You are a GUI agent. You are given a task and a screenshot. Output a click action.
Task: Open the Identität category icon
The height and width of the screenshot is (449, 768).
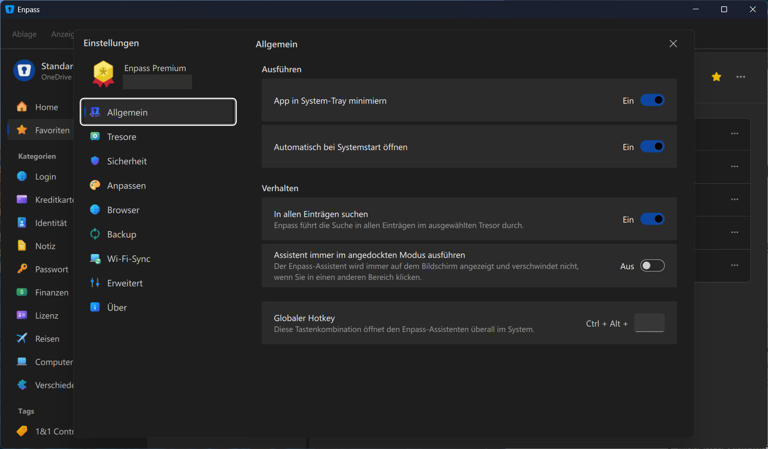point(22,222)
